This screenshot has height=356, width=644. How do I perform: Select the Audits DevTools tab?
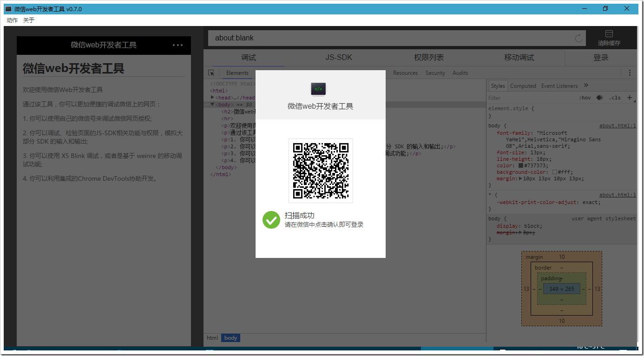[460, 73]
